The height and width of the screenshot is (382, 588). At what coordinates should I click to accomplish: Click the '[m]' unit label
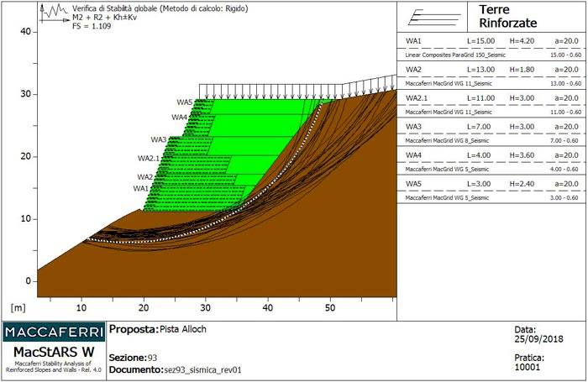[x=18, y=308]
